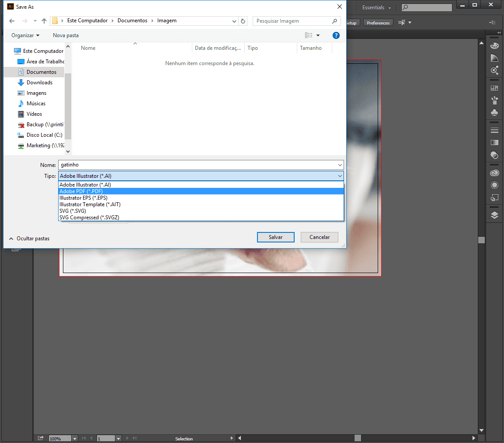Click the search icon in Illustrator search bar
Image resolution: width=504 pixels, height=443 pixels.
[x=406, y=7]
